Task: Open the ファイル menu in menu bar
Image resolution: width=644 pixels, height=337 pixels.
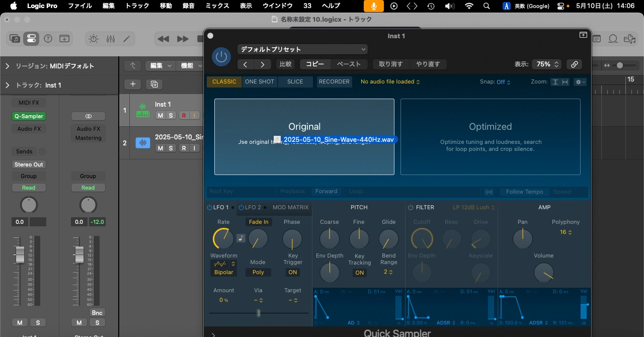Action: [80, 6]
